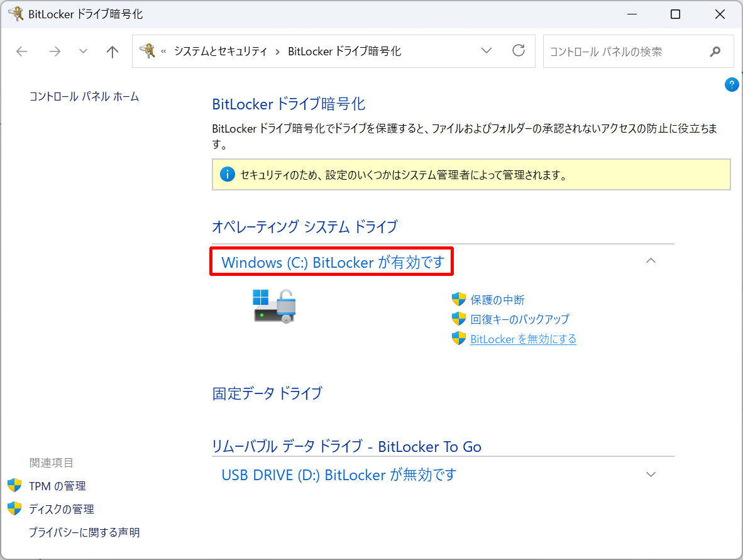
Task: Open help with the blue question icon
Action: click(x=732, y=85)
